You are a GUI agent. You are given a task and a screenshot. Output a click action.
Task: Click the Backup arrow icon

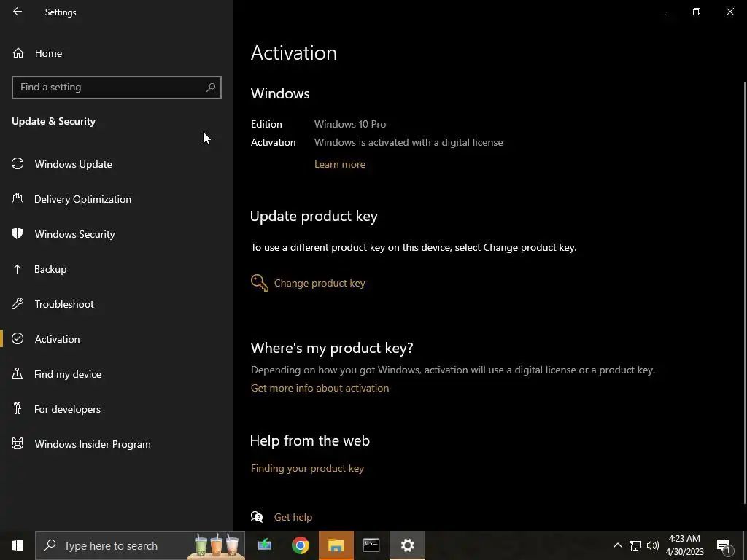click(x=18, y=268)
